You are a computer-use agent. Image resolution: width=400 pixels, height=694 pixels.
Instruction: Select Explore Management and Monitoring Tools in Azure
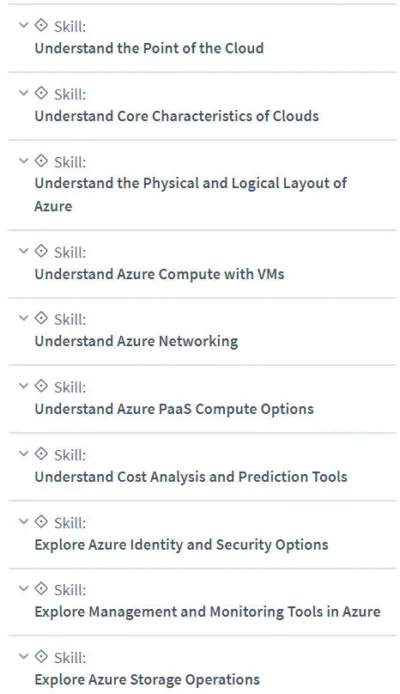coord(208,612)
